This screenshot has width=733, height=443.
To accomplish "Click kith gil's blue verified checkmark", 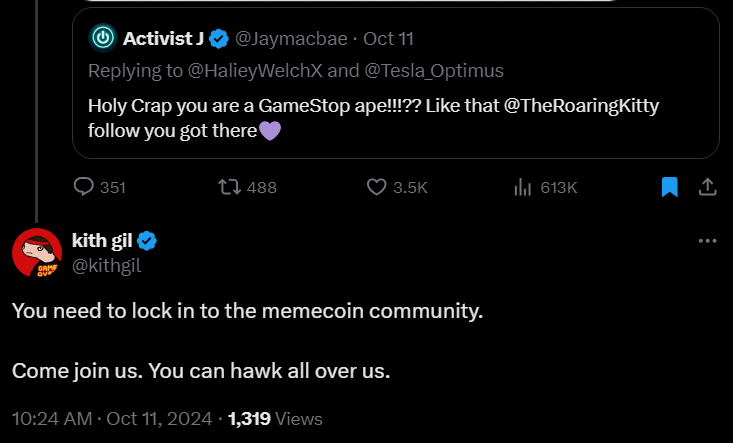I will click(x=147, y=241).
